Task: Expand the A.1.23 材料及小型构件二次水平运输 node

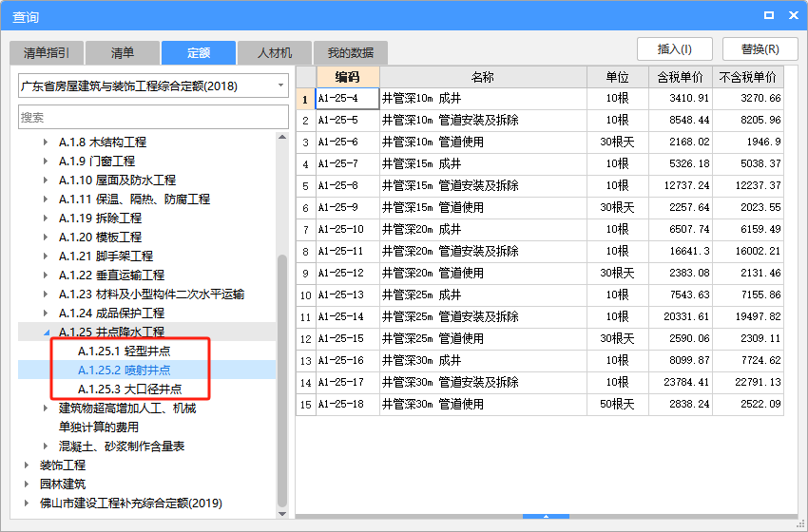Action: click(46, 294)
